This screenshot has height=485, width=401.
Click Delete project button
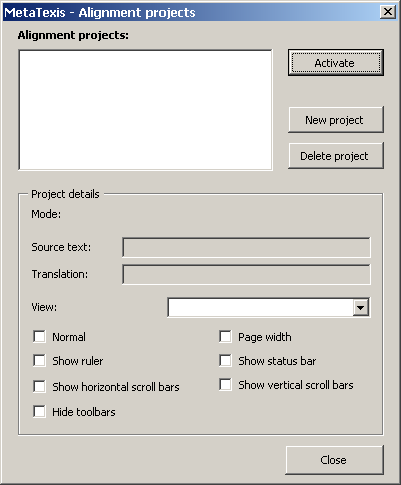[x=336, y=156]
